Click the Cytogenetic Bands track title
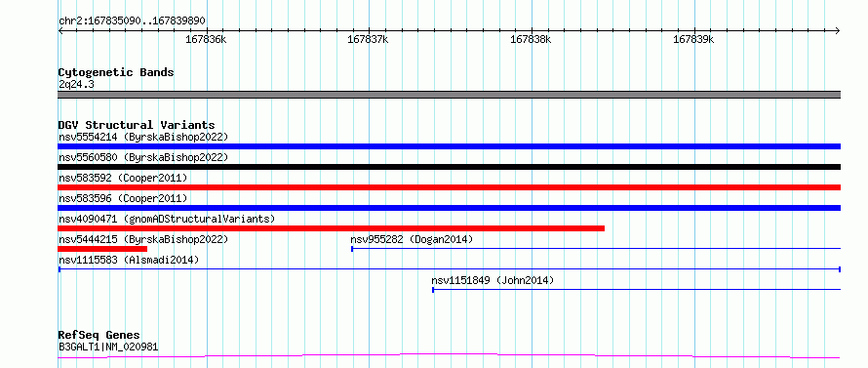 pyautogui.click(x=116, y=72)
